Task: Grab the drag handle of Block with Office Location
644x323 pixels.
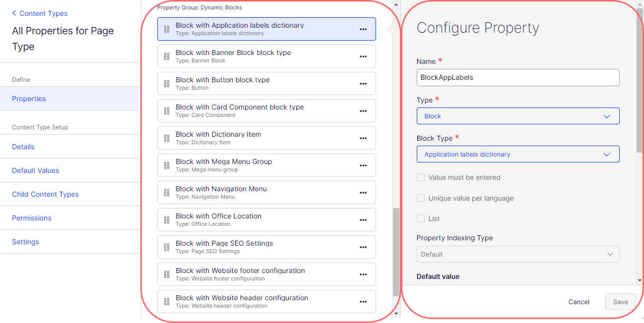Action: click(167, 220)
